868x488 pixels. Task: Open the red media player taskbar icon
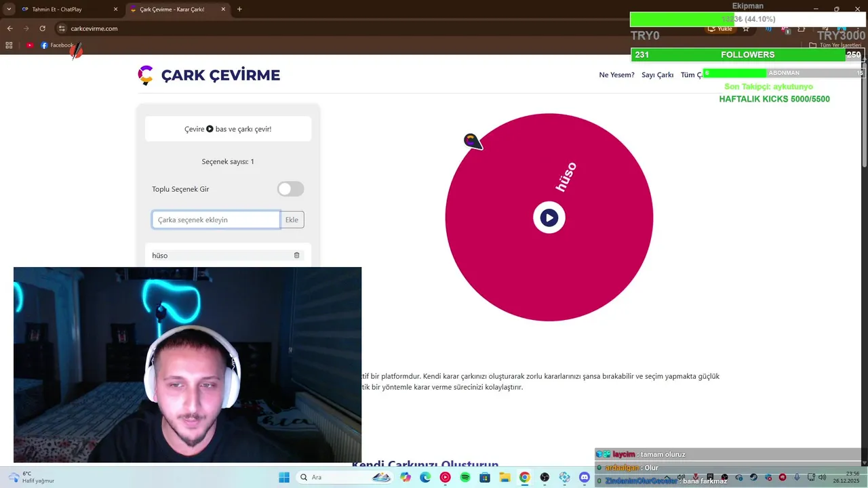click(445, 477)
